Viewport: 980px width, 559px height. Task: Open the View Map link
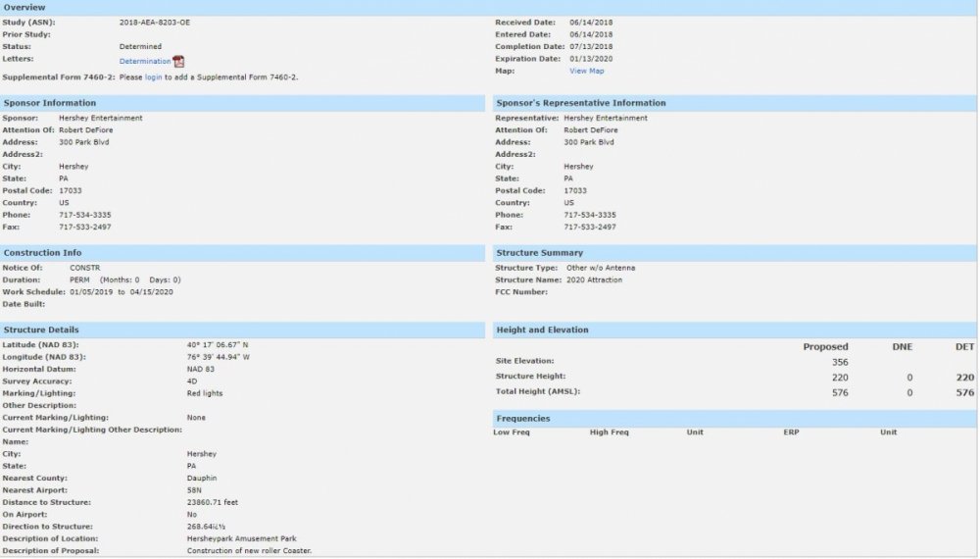[x=586, y=71]
